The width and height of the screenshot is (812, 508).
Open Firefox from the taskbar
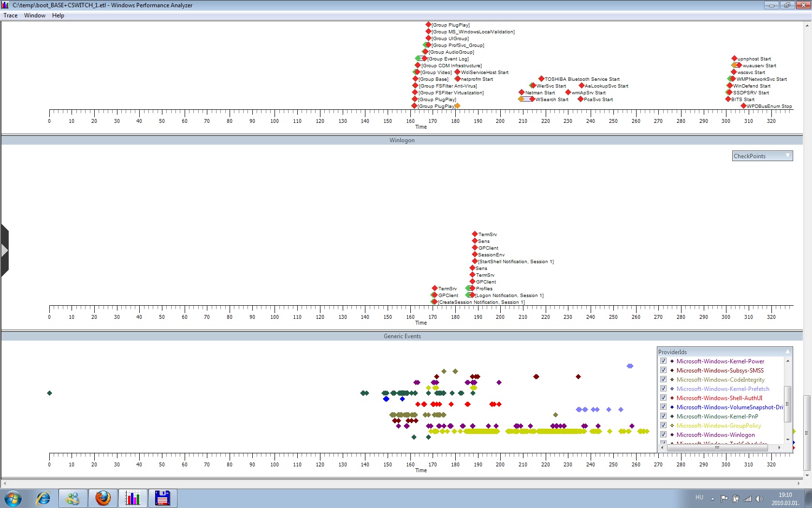[103, 498]
